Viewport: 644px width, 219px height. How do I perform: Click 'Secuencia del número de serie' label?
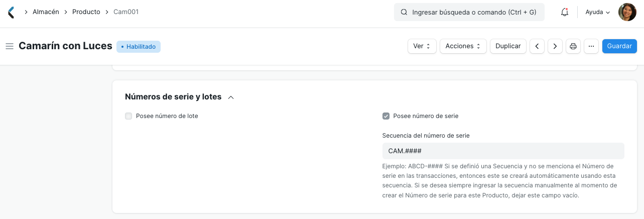tap(426, 136)
